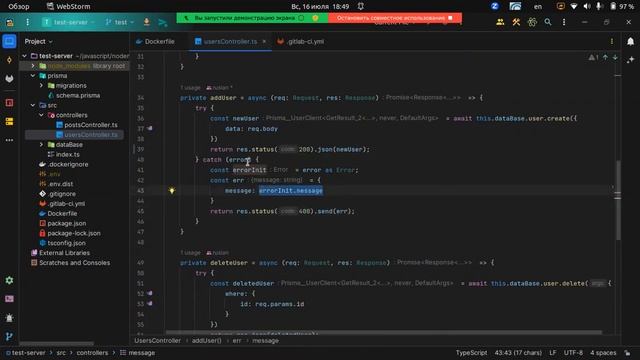Click the editor vertical scrollbar
640x360 pixels.
[x=618, y=200]
